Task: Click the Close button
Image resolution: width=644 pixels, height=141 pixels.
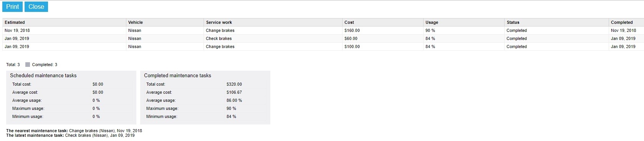Action: point(36,7)
